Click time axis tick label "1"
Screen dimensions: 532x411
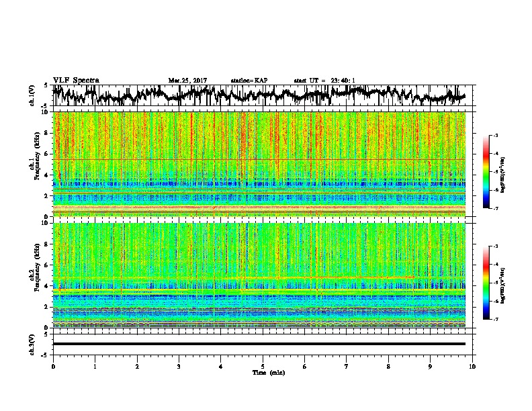[95, 367]
